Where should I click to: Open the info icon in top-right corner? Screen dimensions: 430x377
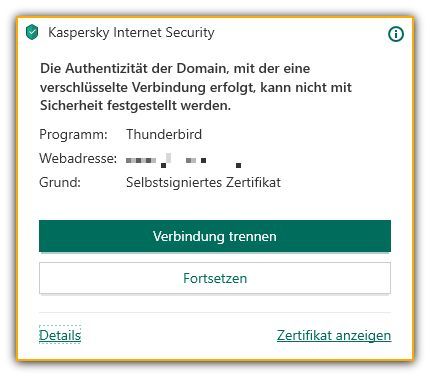(396, 34)
